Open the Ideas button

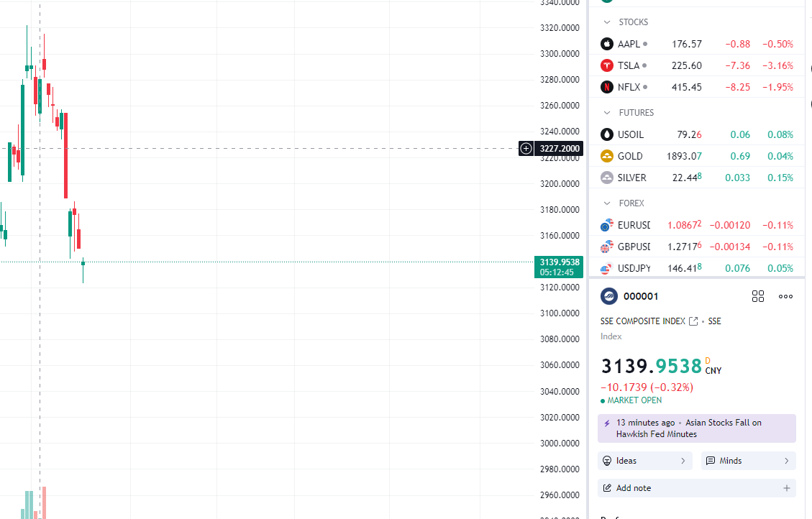644,461
